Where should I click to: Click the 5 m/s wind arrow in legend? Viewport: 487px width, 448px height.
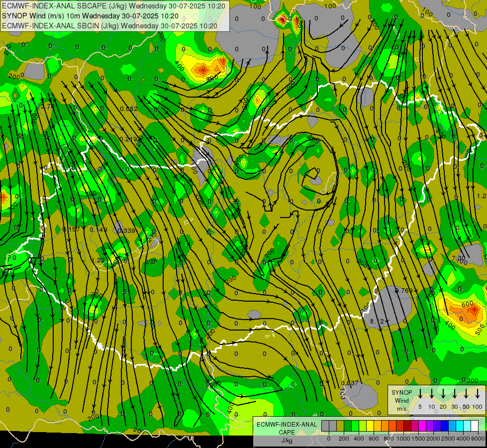(x=420, y=393)
